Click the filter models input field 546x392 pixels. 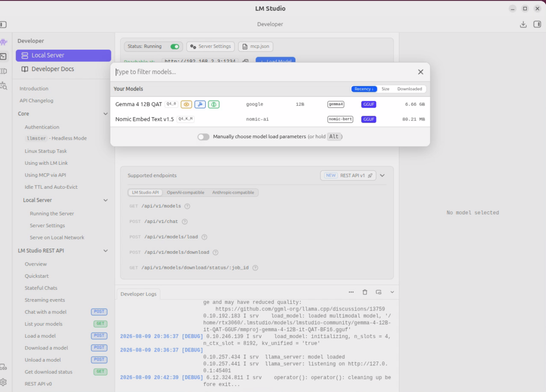[264, 72]
